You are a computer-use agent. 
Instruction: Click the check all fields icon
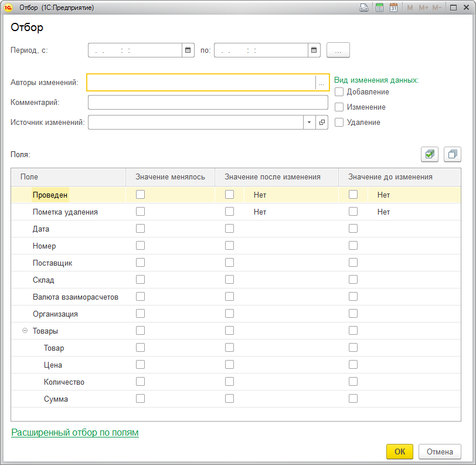pyautogui.click(x=430, y=154)
